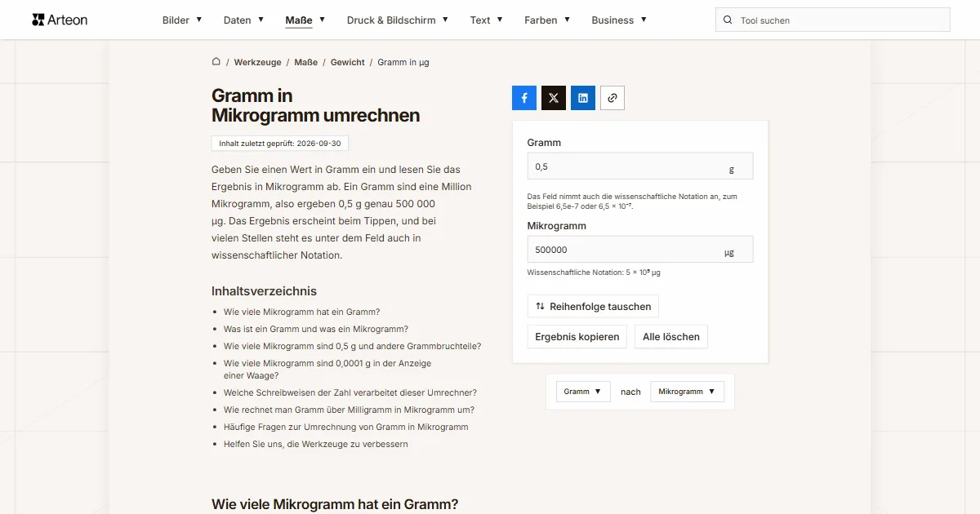Expand the Farben menu
This screenshot has height=514, width=980.
click(x=547, y=20)
